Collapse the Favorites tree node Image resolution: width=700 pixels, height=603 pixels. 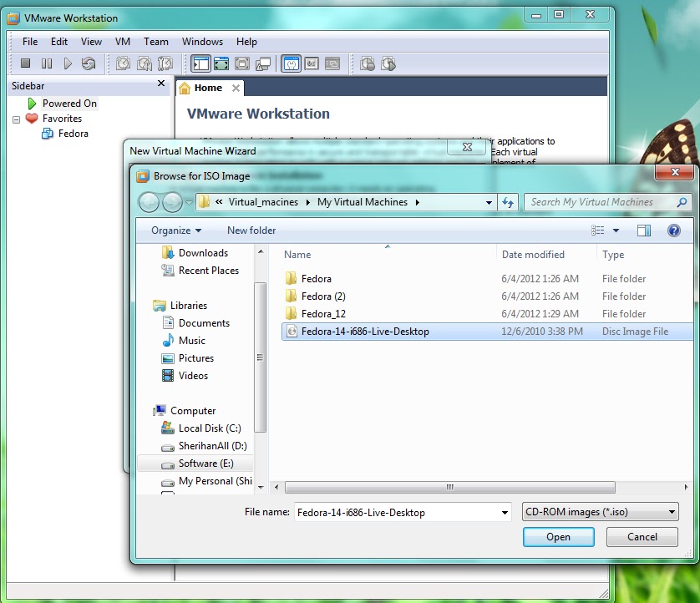[x=16, y=119]
